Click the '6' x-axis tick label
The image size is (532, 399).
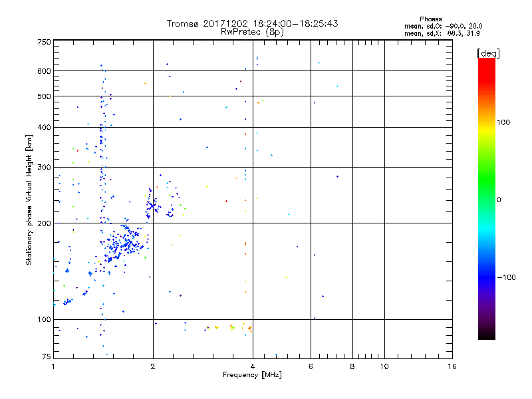click(x=311, y=366)
